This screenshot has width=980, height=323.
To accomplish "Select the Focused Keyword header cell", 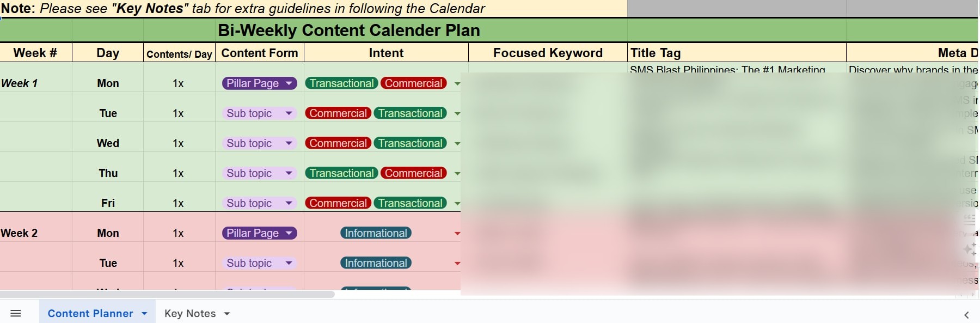I will pos(548,53).
